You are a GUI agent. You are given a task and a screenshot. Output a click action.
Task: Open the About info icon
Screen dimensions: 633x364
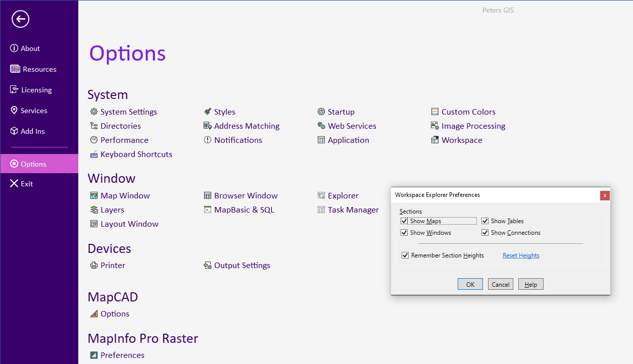14,48
